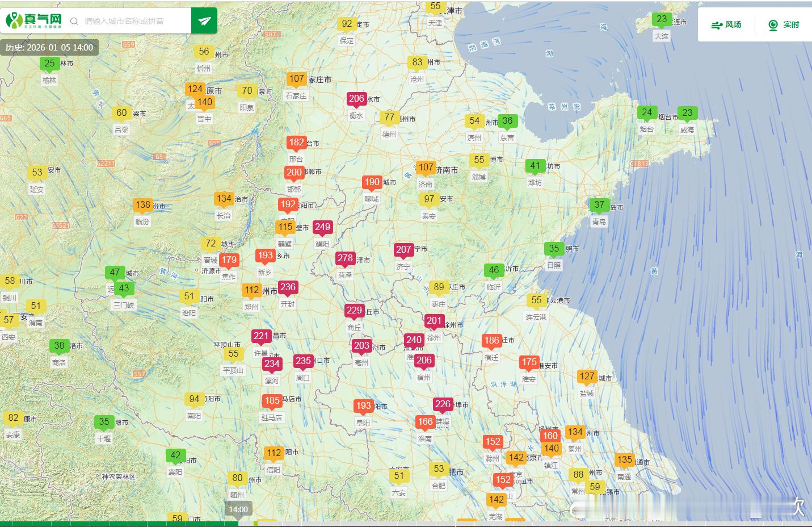
Task: Open the 周口 AQI 235 marker
Action: [303, 362]
